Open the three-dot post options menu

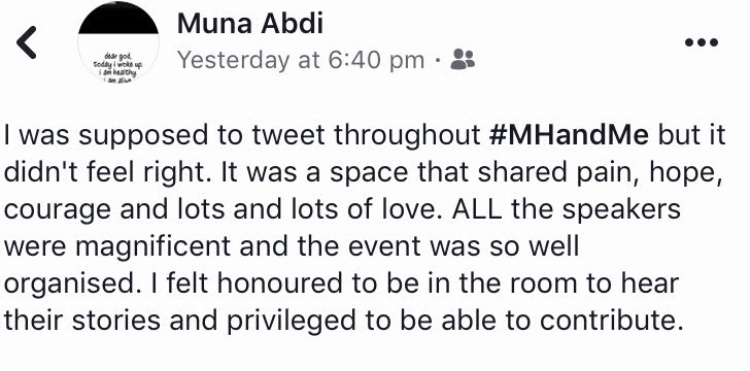[701, 42]
